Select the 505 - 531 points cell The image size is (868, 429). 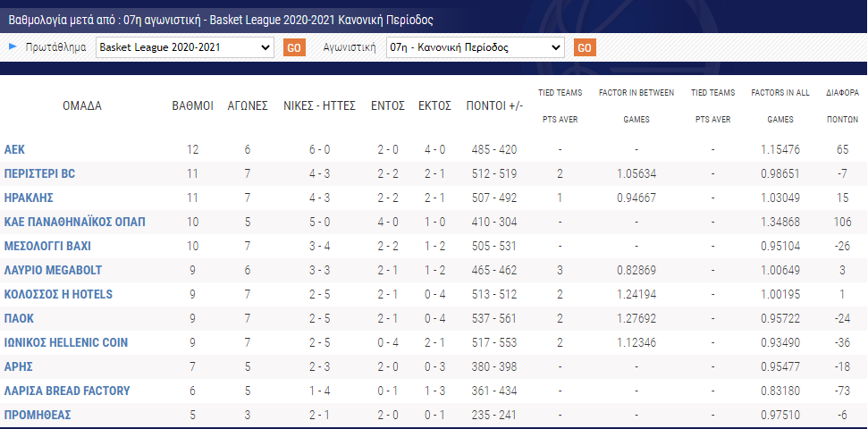(x=494, y=246)
